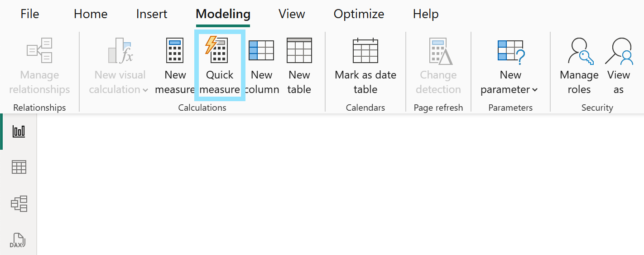
Task: Add a New column
Action: 261,50
